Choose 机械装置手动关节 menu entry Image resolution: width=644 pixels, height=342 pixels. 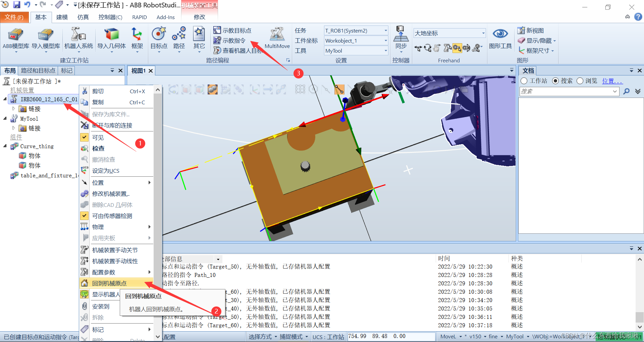point(116,250)
